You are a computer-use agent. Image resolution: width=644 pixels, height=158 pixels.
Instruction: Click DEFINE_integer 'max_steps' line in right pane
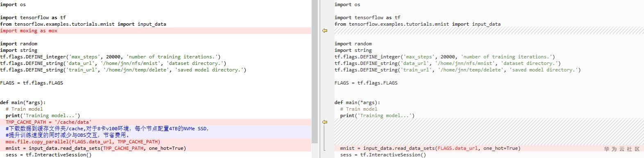pos(445,57)
